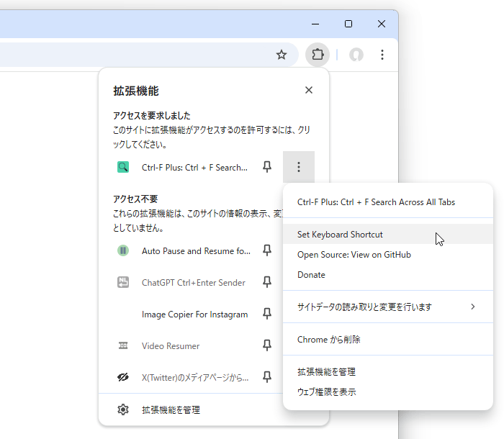This screenshot has height=439, width=504.
Task: Close the Chrome window
Action: [382, 24]
